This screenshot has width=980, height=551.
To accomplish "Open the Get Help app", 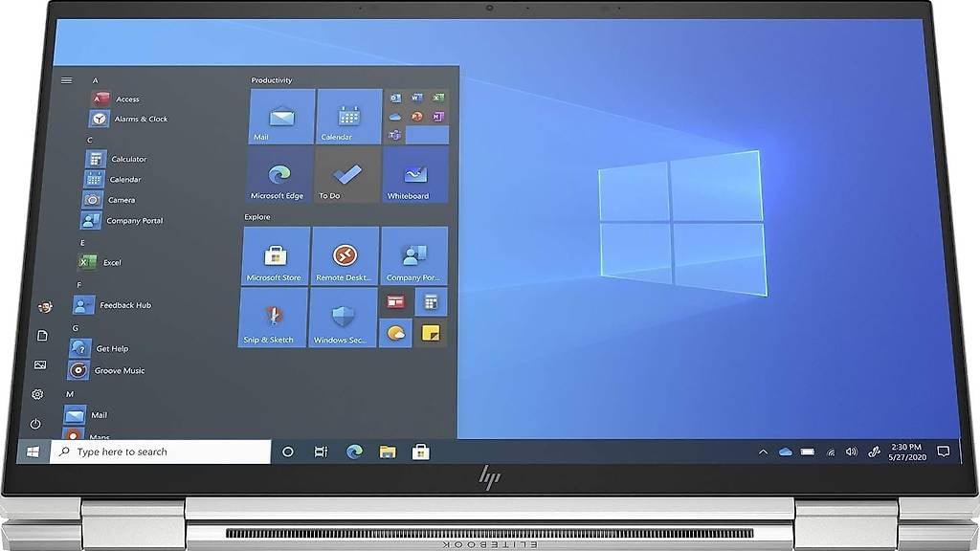I will [x=99, y=348].
